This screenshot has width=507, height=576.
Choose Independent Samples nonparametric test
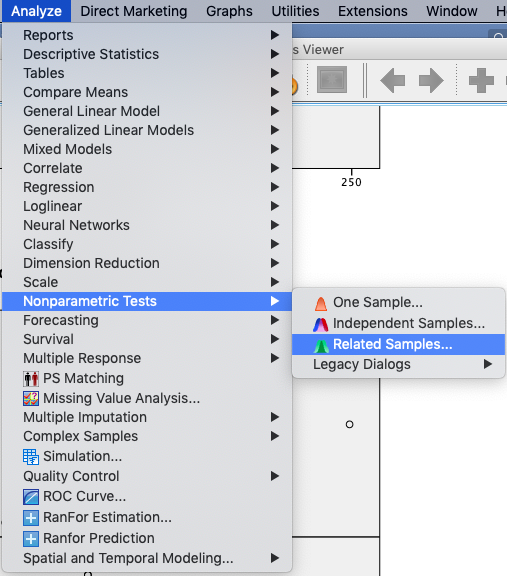click(x=399, y=323)
